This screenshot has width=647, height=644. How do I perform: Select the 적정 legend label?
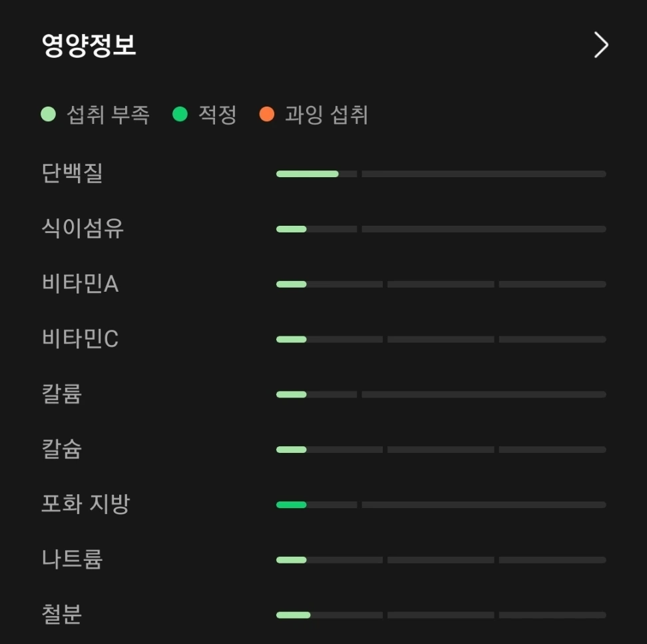(218, 115)
